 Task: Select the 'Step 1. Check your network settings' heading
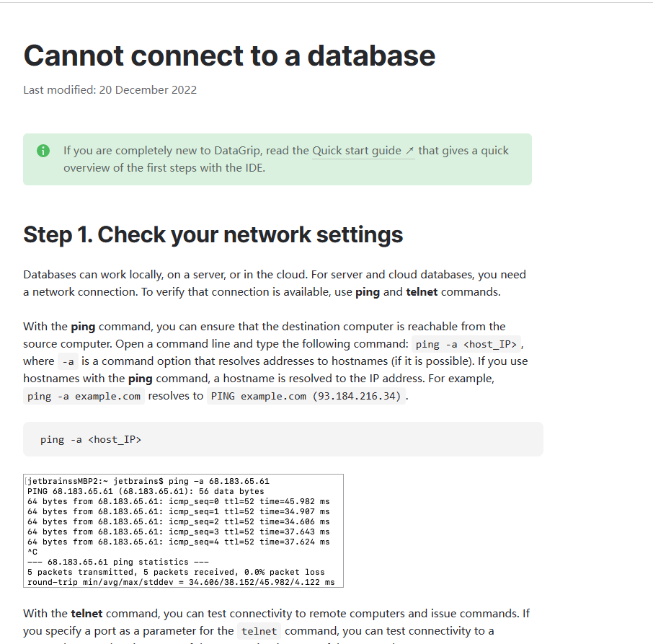213,234
